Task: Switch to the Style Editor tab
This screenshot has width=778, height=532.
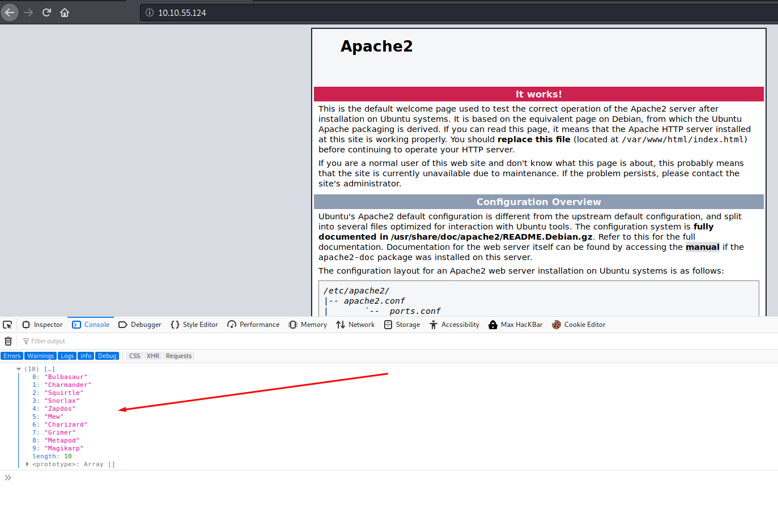Action: click(194, 325)
